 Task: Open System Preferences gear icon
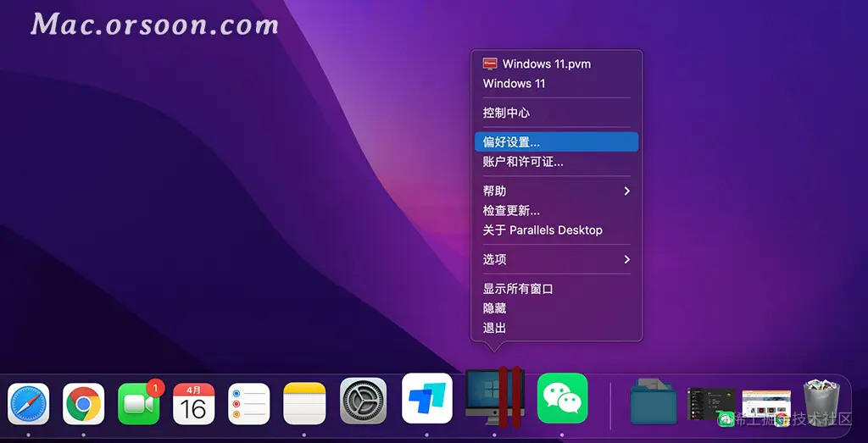click(x=363, y=401)
